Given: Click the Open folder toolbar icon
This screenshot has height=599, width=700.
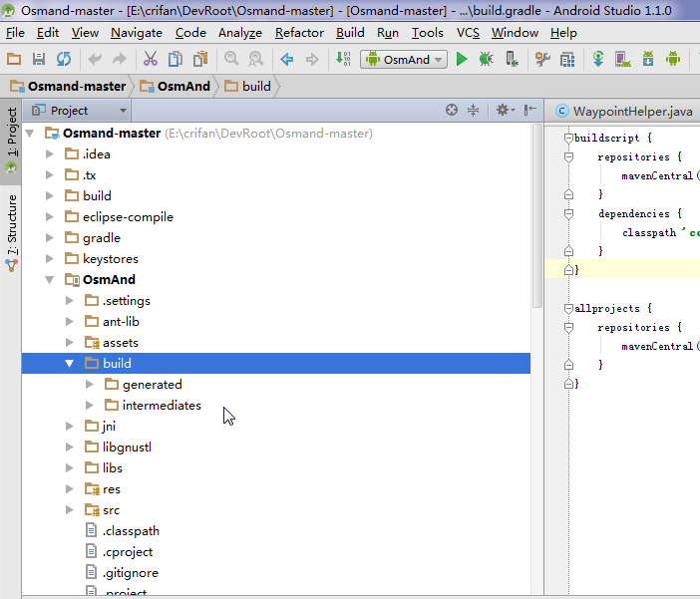Looking at the screenshot, I should click(14, 59).
